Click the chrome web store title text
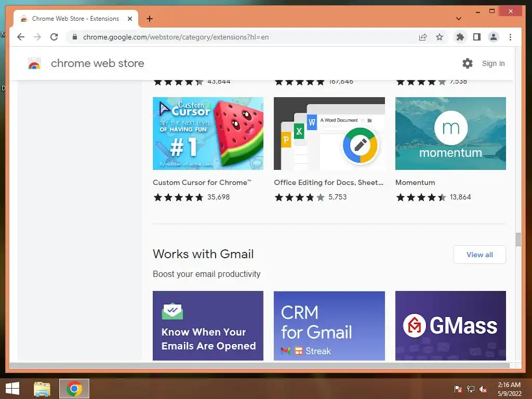Screen dimensions: 532x399 pyautogui.click(x=97, y=63)
